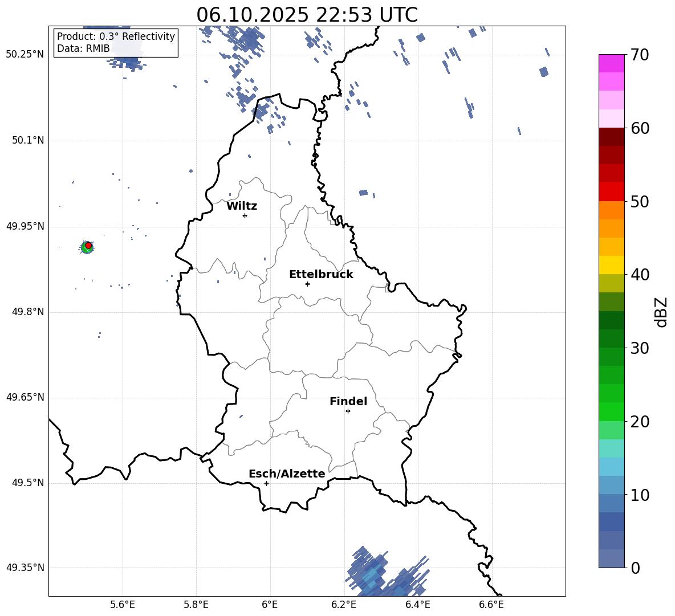Click the 49.8°N latitude label
Viewport: 675px width, 616px height.
tap(27, 312)
